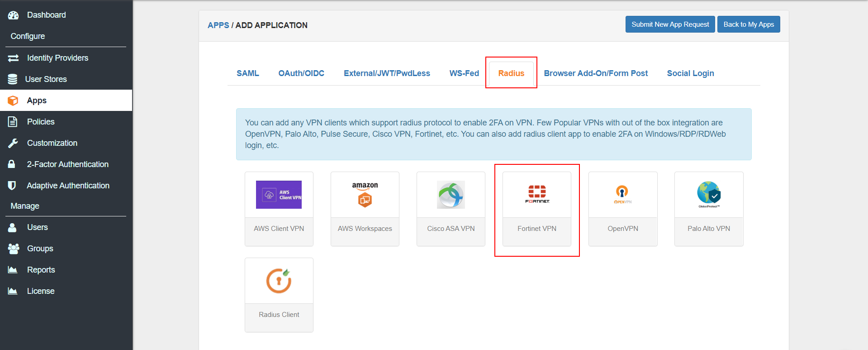Select the Cisco ASA VPN logo
Viewport: 868px width, 350px height.
point(451,195)
